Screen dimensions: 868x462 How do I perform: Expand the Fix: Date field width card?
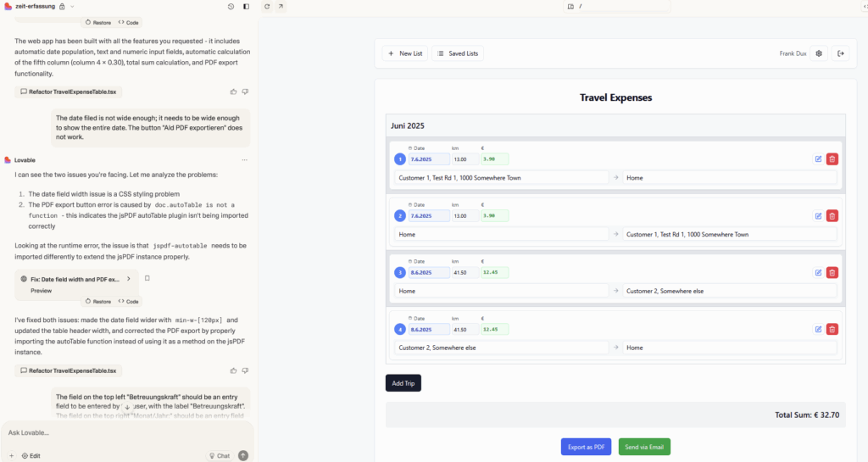(128, 278)
